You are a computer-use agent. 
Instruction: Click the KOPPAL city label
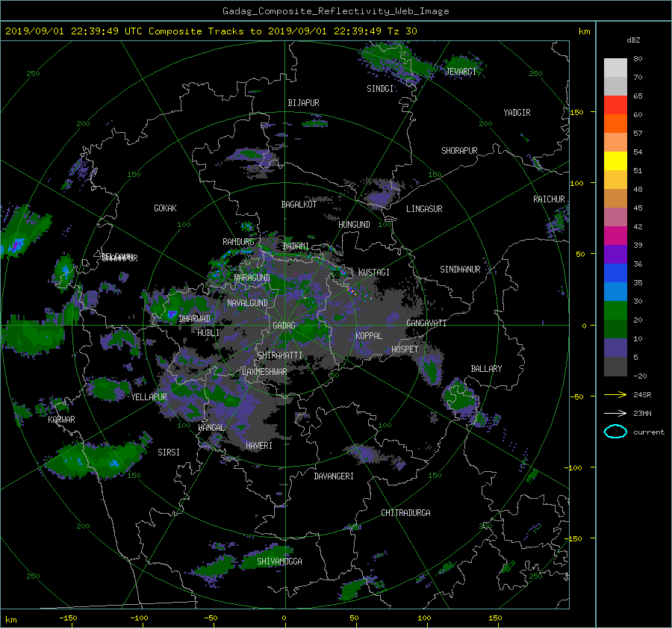click(x=369, y=336)
